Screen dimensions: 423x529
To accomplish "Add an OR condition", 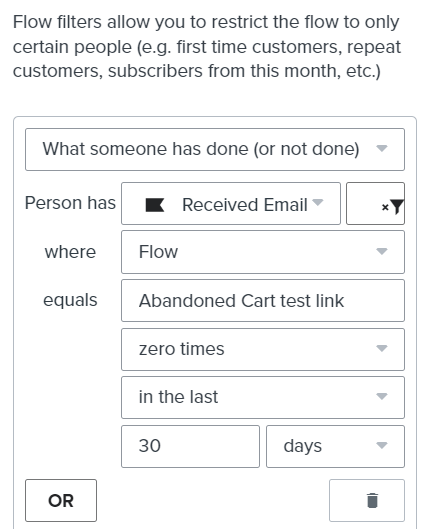I will [61, 500].
